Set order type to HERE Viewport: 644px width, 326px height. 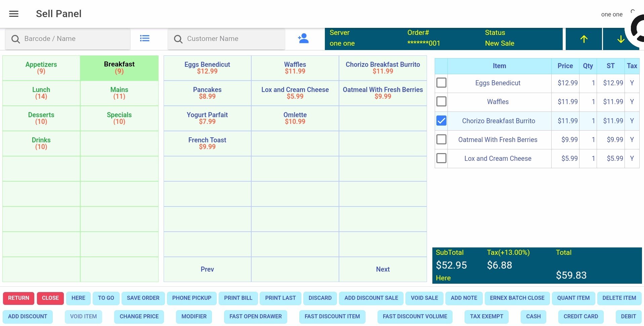78,298
